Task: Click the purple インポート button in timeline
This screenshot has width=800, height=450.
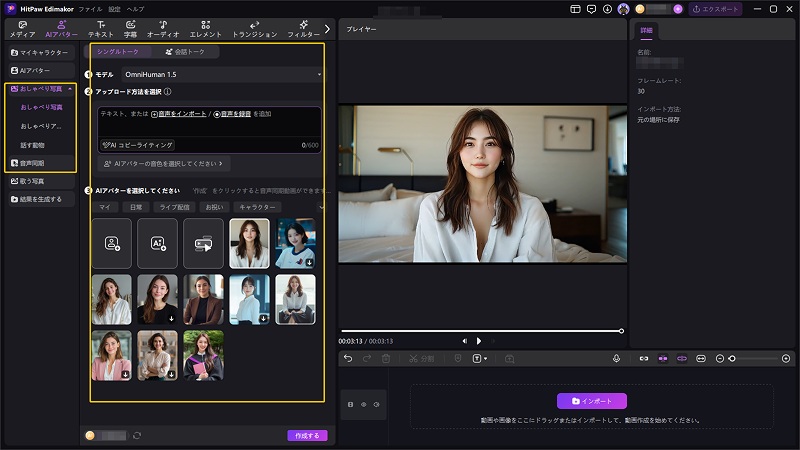Action: tap(592, 401)
